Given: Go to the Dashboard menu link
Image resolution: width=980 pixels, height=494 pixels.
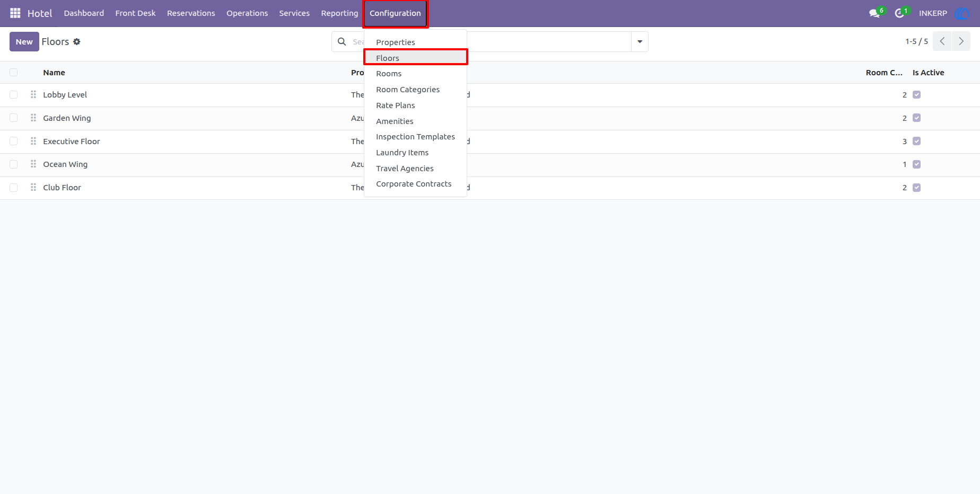Looking at the screenshot, I should pos(84,13).
